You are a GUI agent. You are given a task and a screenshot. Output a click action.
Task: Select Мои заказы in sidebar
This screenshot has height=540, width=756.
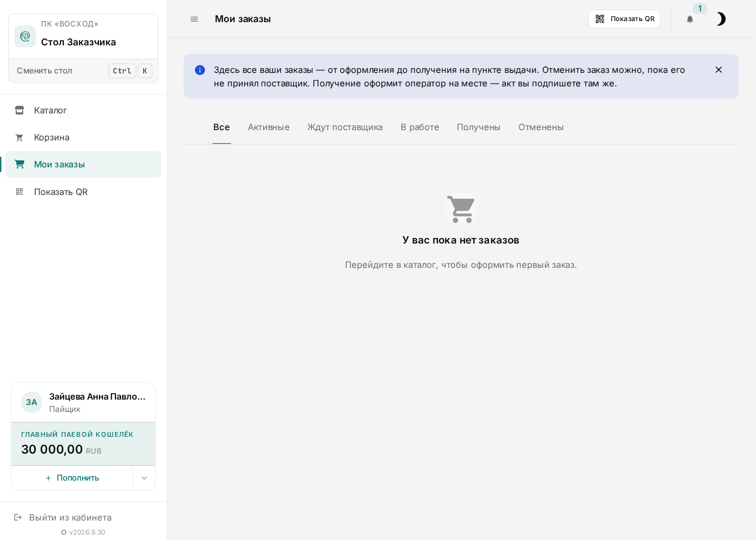point(83,164)
